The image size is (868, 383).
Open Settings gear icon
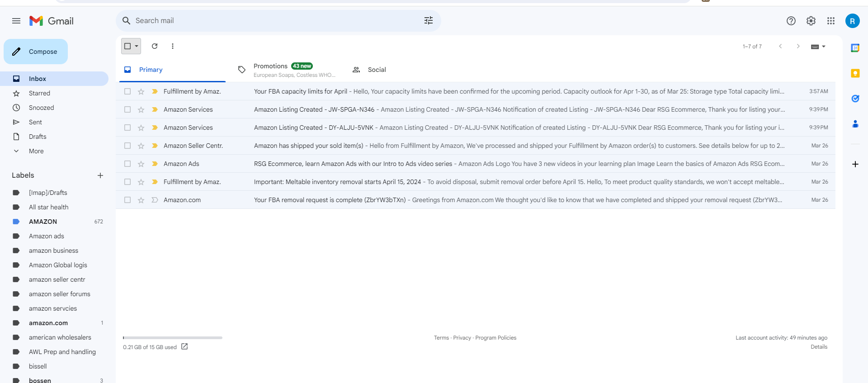[x=811, y=21]
